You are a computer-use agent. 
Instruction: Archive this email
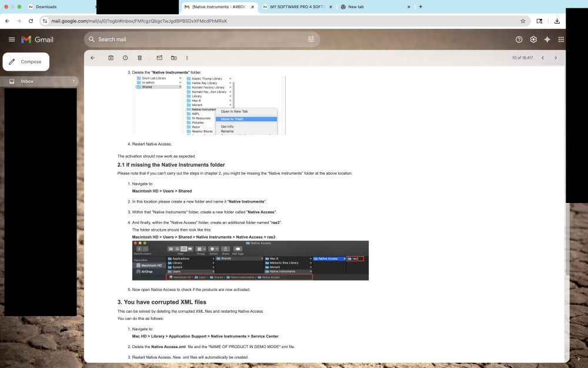pos(111,58)
